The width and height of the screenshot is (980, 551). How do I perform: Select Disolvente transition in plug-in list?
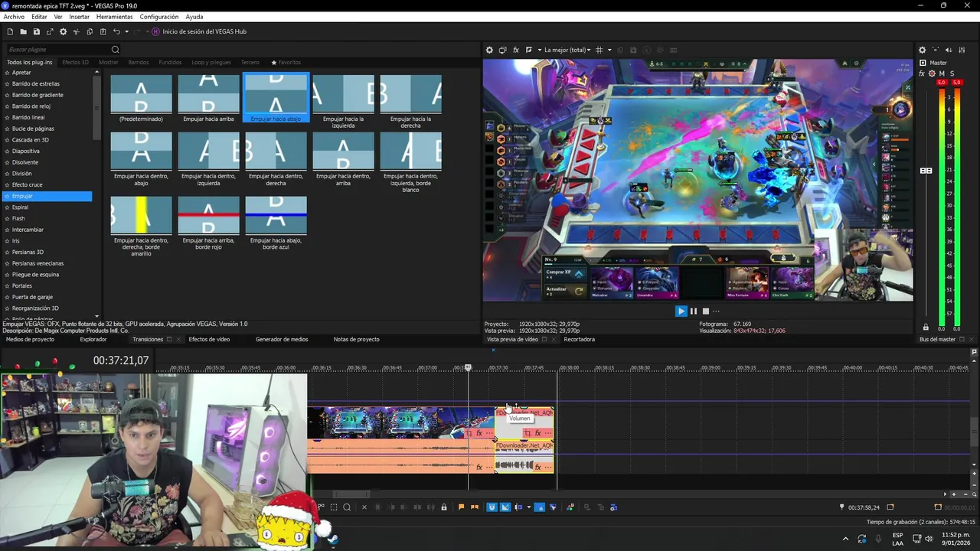pos(25,162)
